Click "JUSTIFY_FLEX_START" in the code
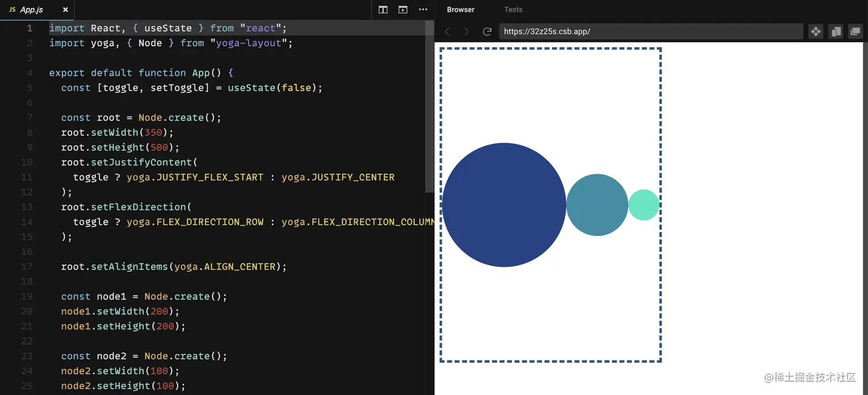Viewport: 868px width, 395px height. click(x=210, y=177)
